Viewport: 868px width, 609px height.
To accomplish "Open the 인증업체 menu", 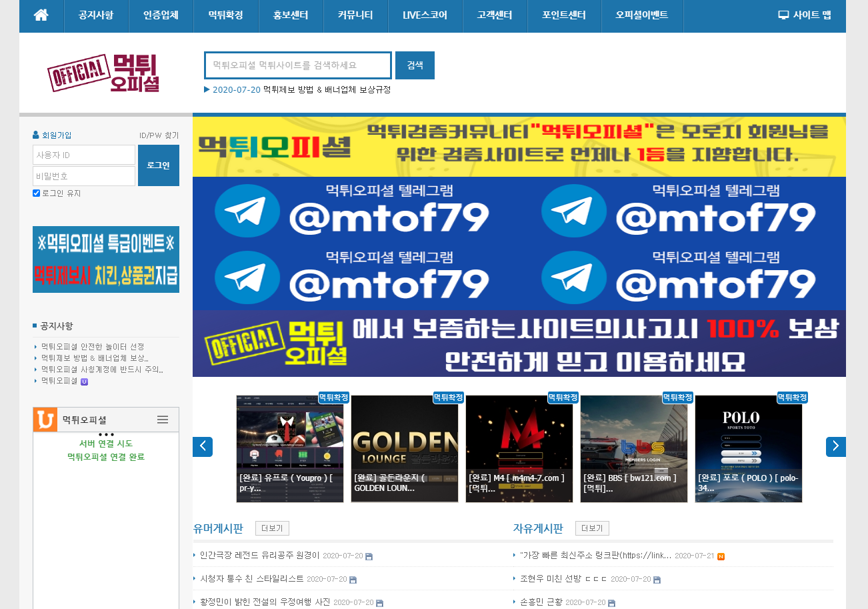I will 161,15.
